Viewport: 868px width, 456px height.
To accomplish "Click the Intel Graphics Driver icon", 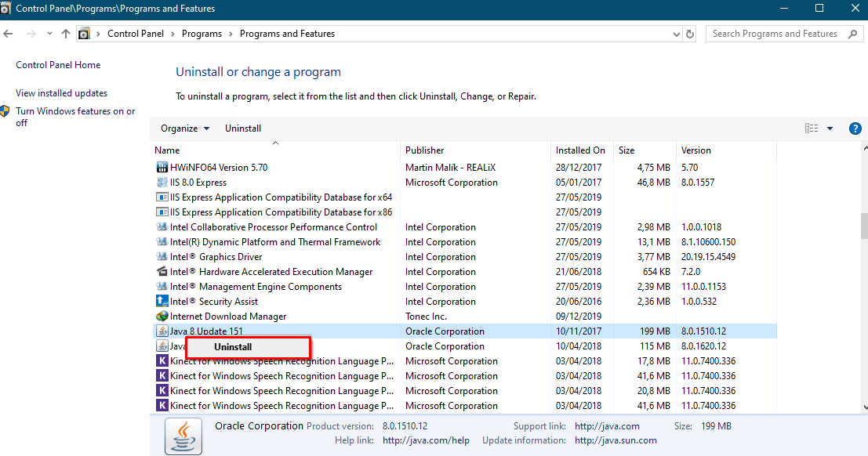I will coord(162,257).
